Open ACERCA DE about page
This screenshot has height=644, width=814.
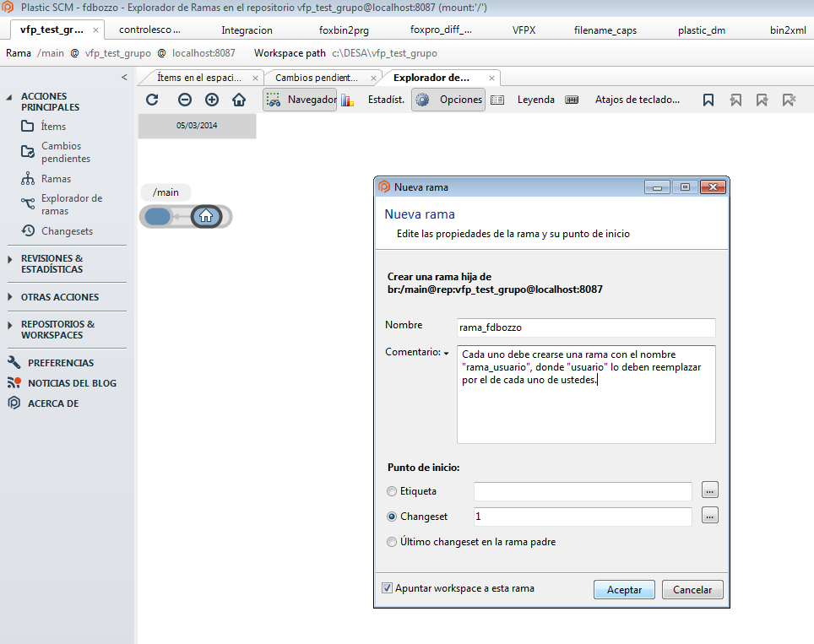pyautogui.click(x=43, y=403)
